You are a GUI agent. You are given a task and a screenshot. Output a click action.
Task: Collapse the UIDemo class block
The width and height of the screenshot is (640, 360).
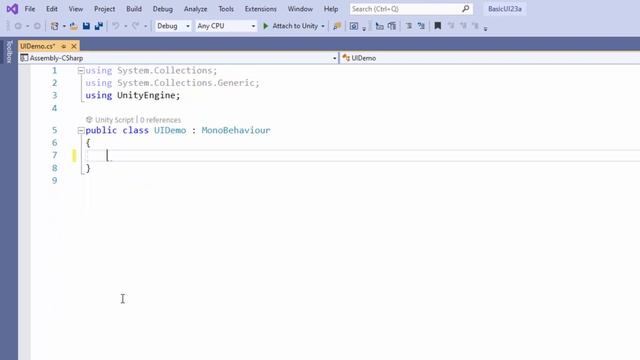click(81, 131)
